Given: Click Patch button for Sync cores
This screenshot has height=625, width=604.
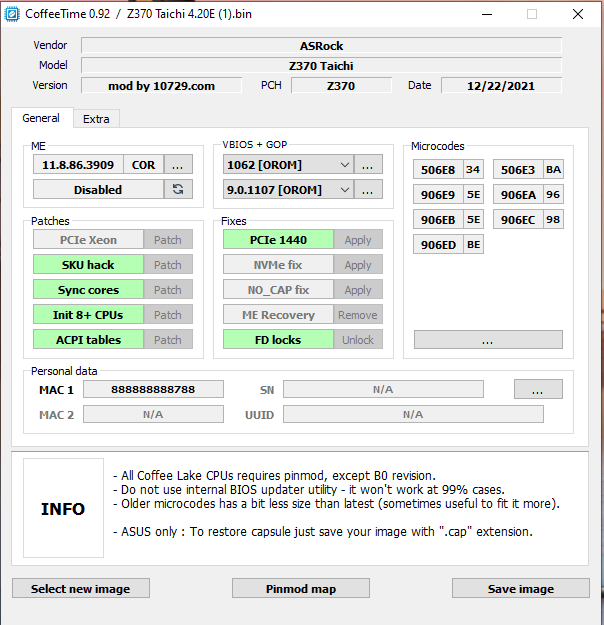Looking at the screenshot, I should [168, 290].
